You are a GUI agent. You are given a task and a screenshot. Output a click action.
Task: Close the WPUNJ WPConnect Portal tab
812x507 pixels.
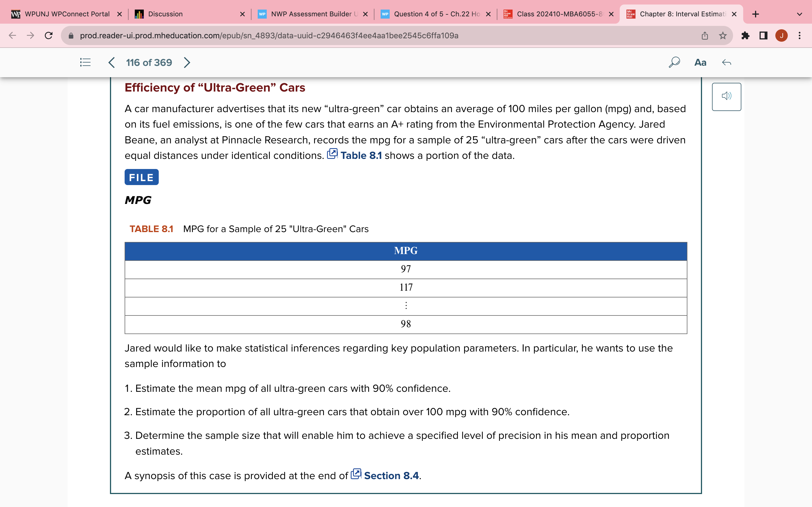tap(120, 14)
